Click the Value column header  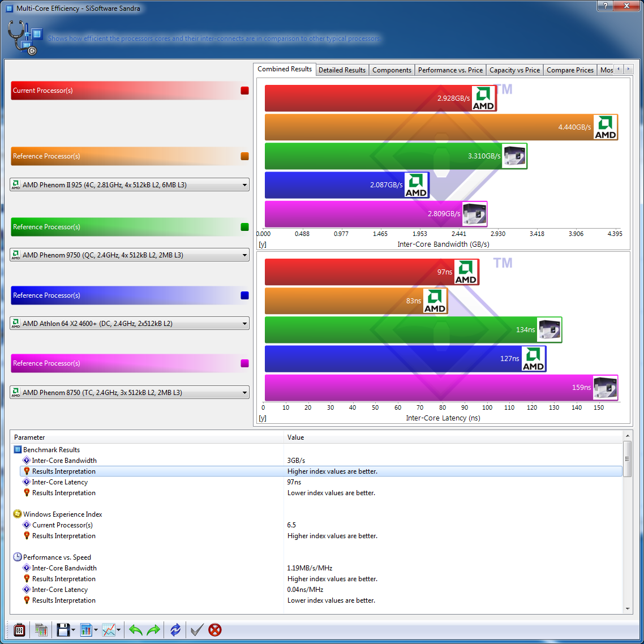tap(453, 437)
